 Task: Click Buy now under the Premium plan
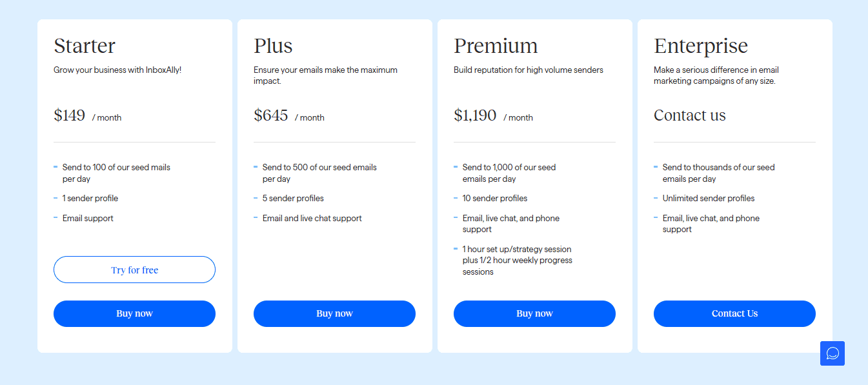[x=534, y=313]
